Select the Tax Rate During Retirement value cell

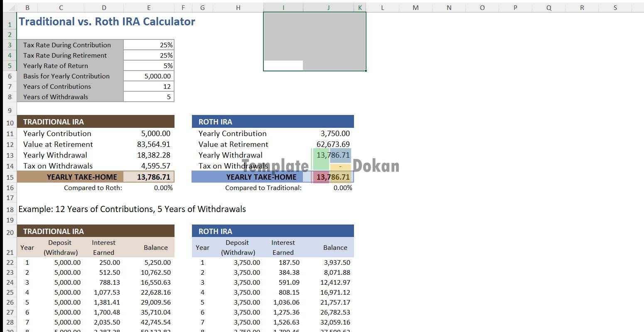pos(149,56)
